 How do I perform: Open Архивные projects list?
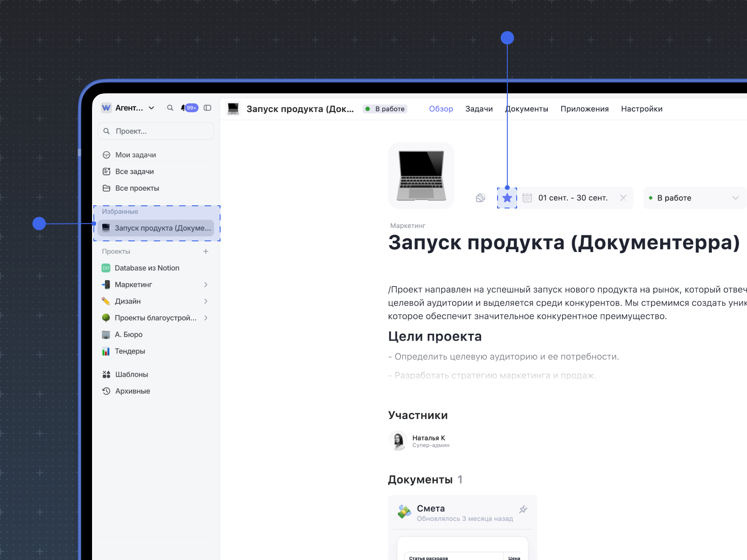[133, 391]
